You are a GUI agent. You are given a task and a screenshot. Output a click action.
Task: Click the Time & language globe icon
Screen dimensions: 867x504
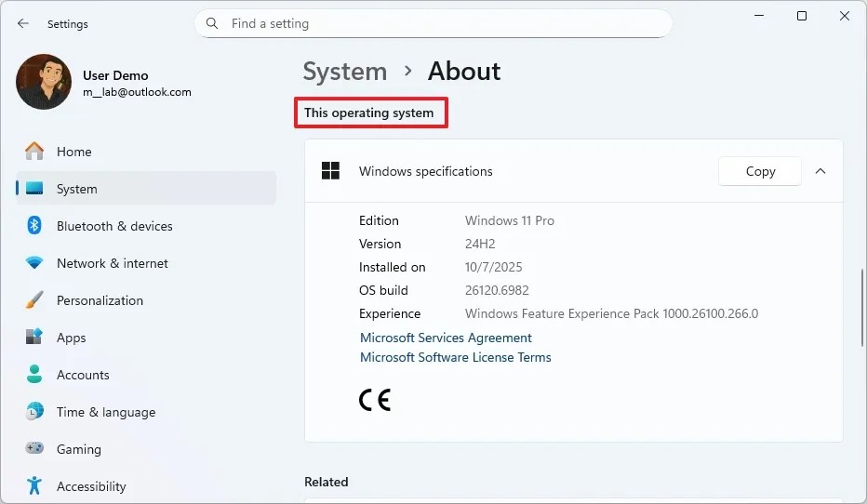click(34, 412)
